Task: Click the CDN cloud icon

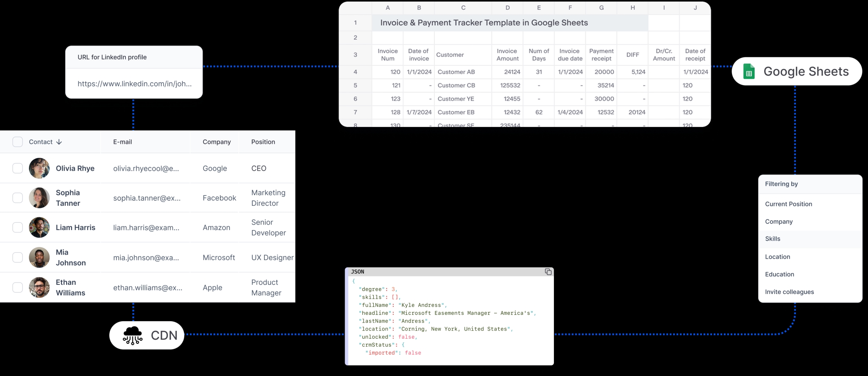Action: click(133, 335)
